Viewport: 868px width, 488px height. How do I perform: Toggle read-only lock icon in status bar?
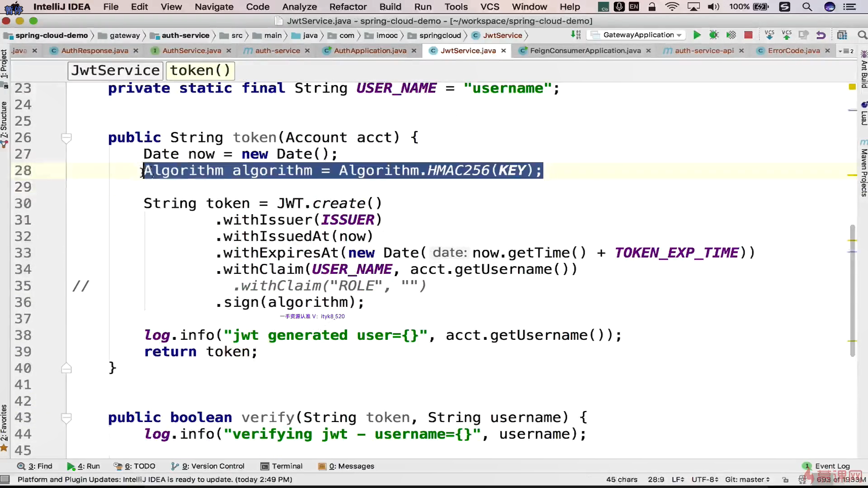pos(785,479)
